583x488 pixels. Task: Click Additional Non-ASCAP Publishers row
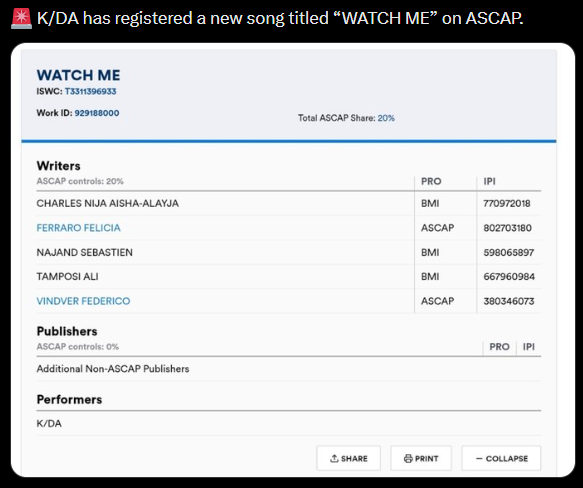289,369
